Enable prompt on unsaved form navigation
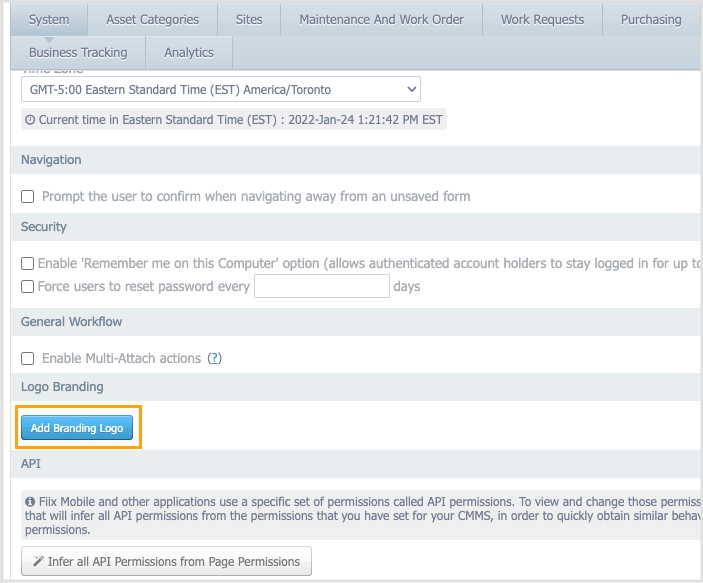This screenshot has width=703, height=583. coord(28,196)
